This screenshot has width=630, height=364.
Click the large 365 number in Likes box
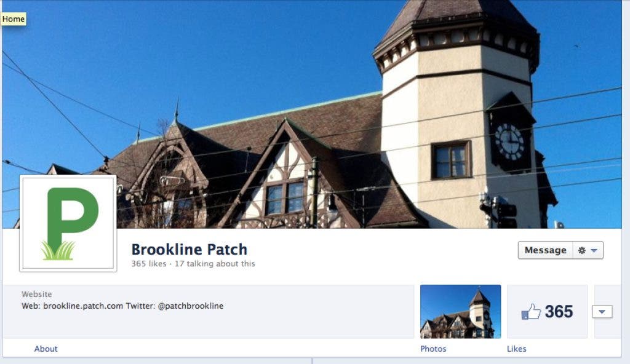coord(559,312)
